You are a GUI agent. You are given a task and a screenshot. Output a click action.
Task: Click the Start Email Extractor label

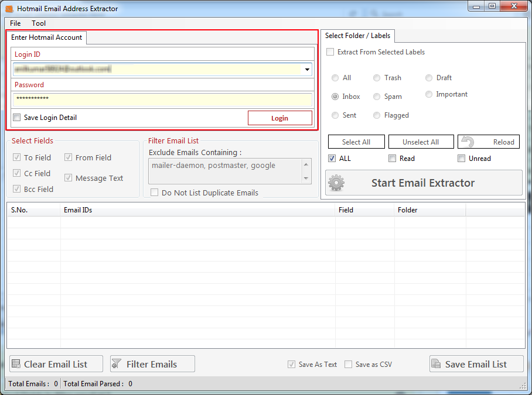point(423,183)
